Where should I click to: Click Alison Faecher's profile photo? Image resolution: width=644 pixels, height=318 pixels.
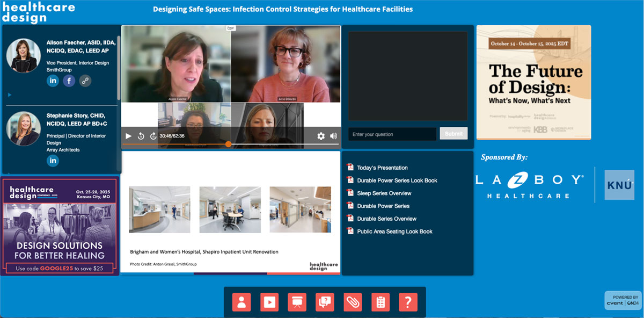[x=23, y=56]
